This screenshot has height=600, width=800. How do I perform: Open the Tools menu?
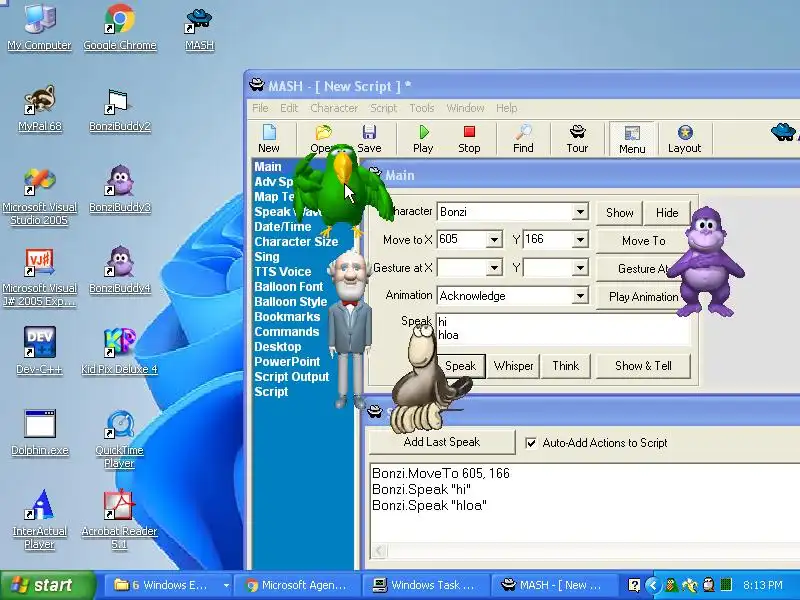point(421,108)
